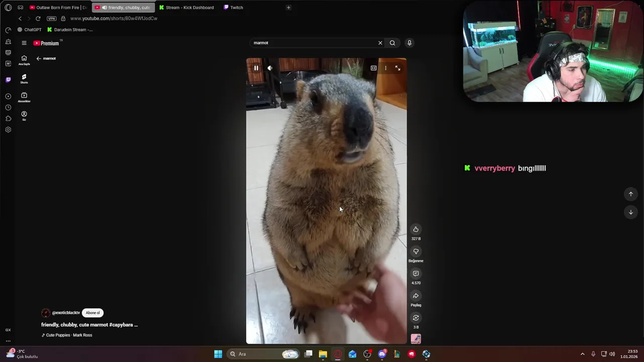Open @exoticblacktv channel link

(66, 313)
